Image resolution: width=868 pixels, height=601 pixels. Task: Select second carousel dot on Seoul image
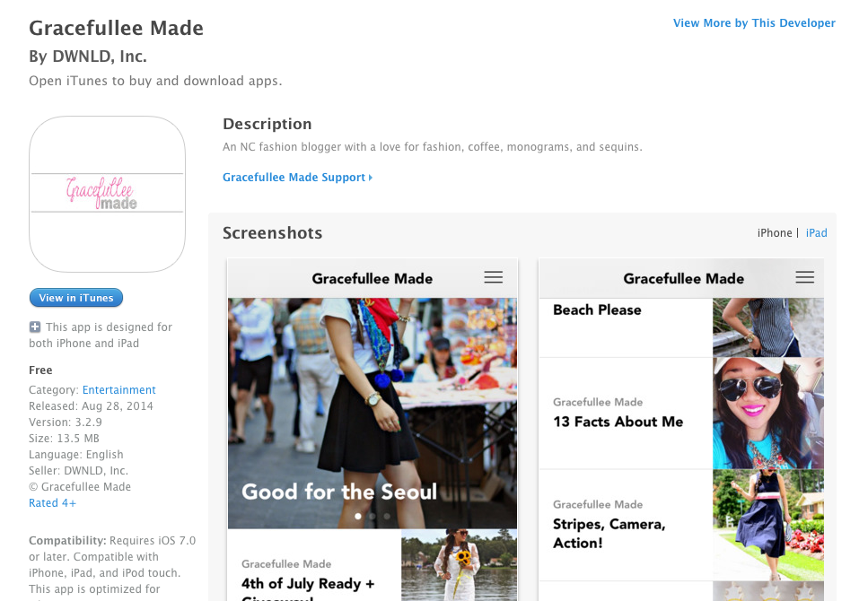[x=372, y=517]
